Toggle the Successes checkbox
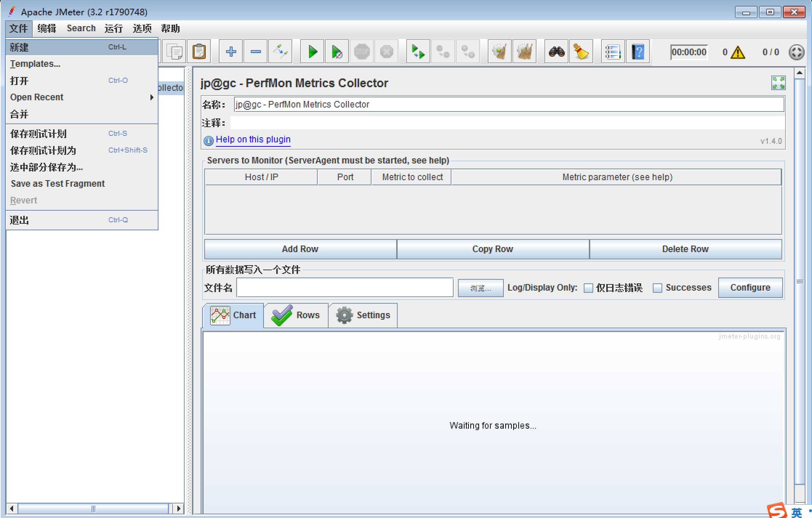The height and width of the screenshot is (518, 812). click(x=657, y=288)
